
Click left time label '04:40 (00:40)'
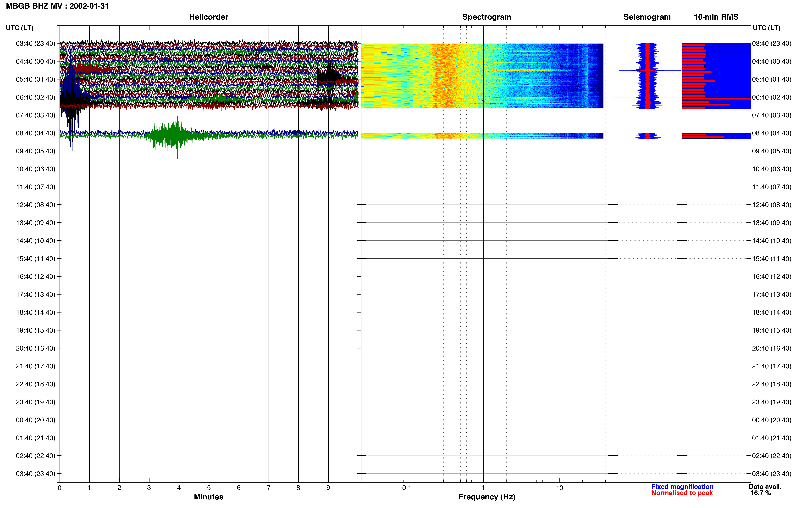tap(36, 61)
